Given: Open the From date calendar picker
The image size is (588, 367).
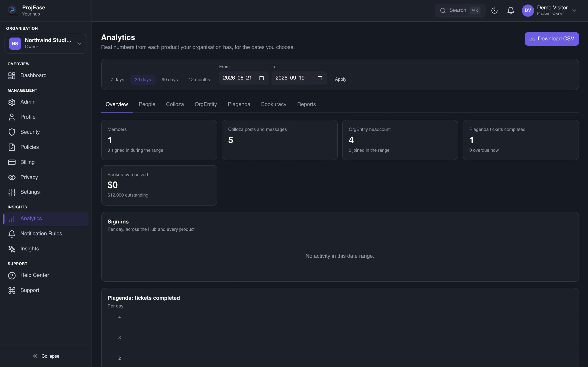Looking at the screenshot, I should tap(262, 78).
